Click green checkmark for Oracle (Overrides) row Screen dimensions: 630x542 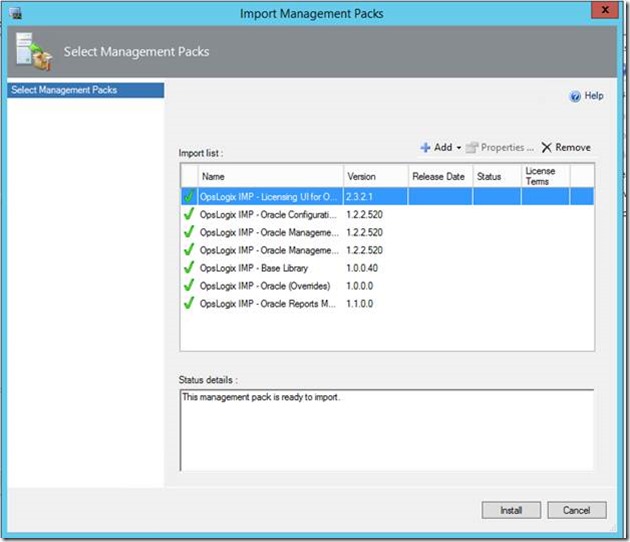(x=188, y=286)
